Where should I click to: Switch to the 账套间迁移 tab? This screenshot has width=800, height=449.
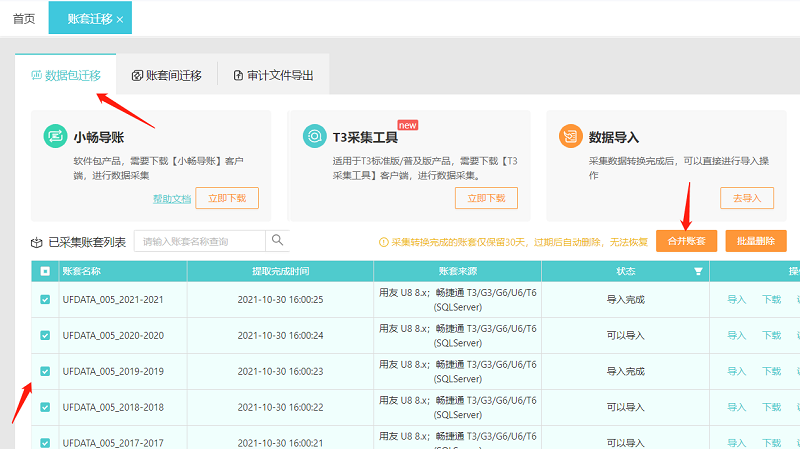tap(166, 76)
